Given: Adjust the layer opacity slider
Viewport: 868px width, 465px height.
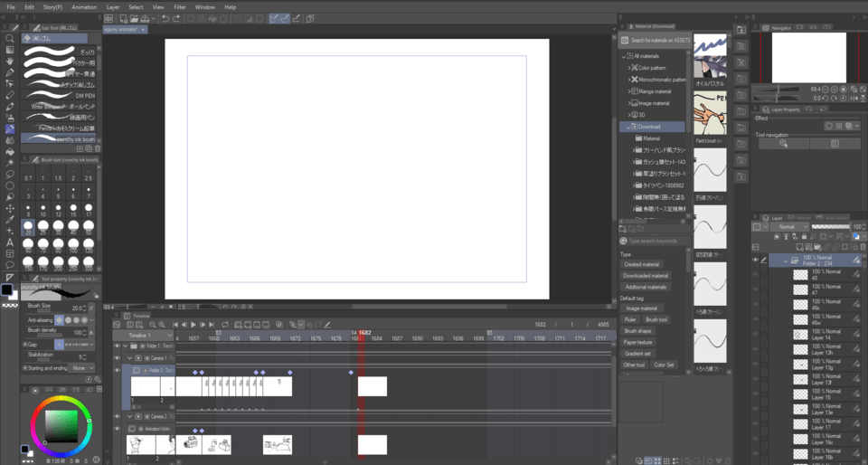Looking at the screenshot, I should (x=831, y=227).
